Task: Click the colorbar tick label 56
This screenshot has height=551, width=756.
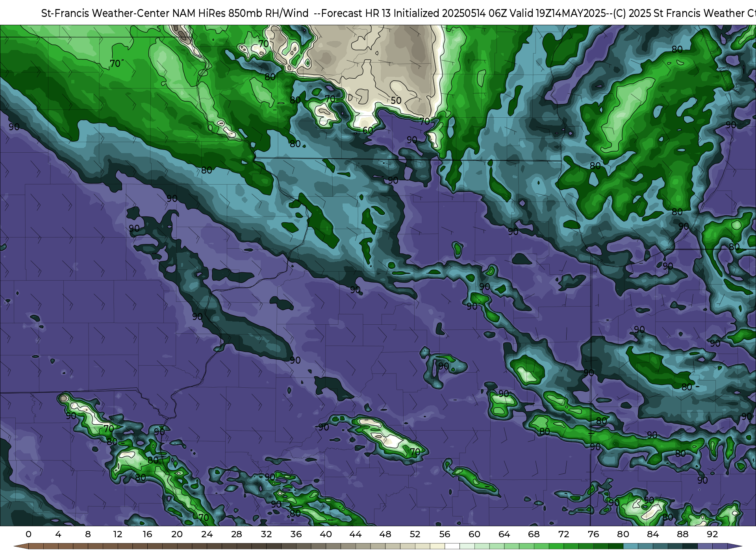Action: [445, 534]
